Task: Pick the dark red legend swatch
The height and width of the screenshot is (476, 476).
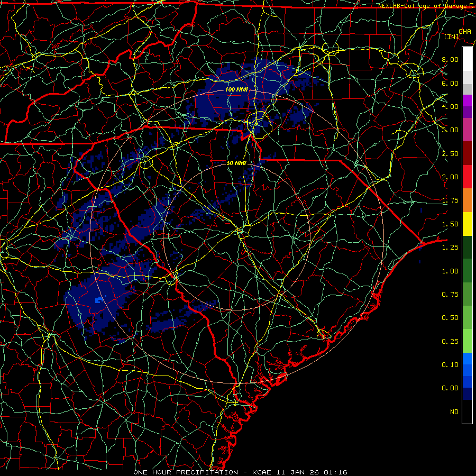Action: pos(467,153)
